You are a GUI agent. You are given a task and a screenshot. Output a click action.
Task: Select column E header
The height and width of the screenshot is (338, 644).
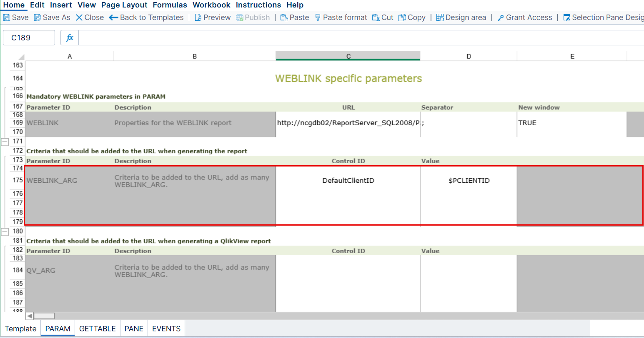(572, 56)
